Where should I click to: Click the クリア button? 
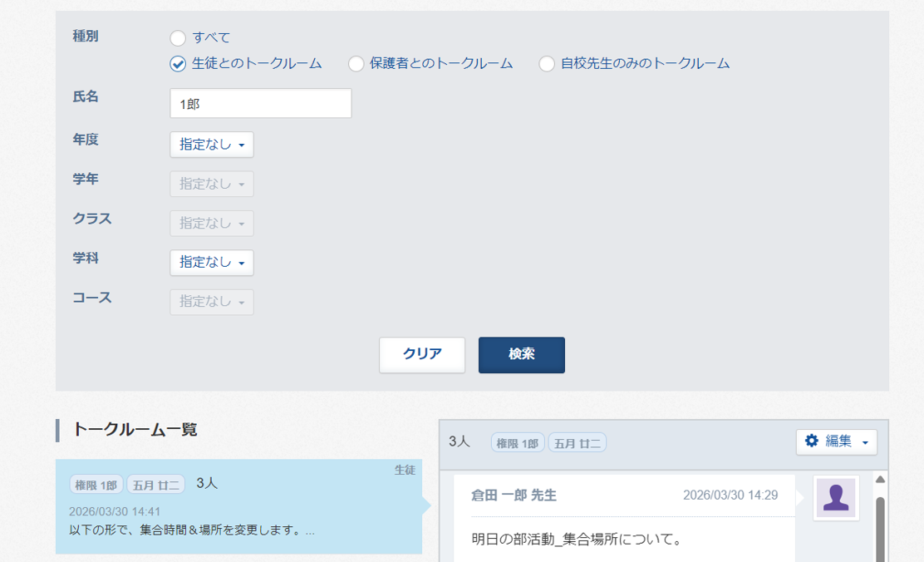coord(422,354)
